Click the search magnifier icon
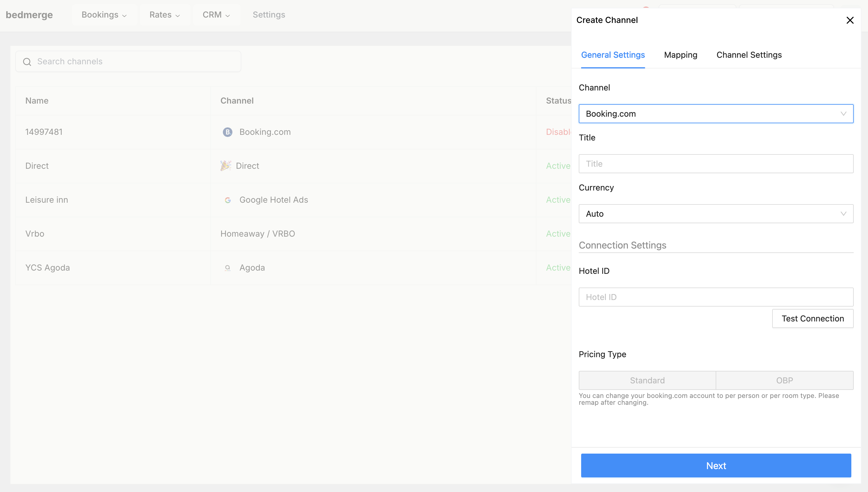Screen dimensions: 868x492 (x=27, y=62)
